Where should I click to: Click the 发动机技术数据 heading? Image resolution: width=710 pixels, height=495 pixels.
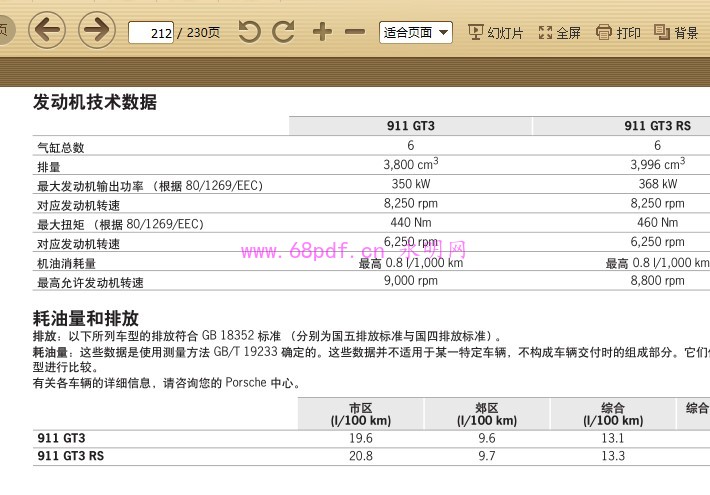[x=95, y=102]
